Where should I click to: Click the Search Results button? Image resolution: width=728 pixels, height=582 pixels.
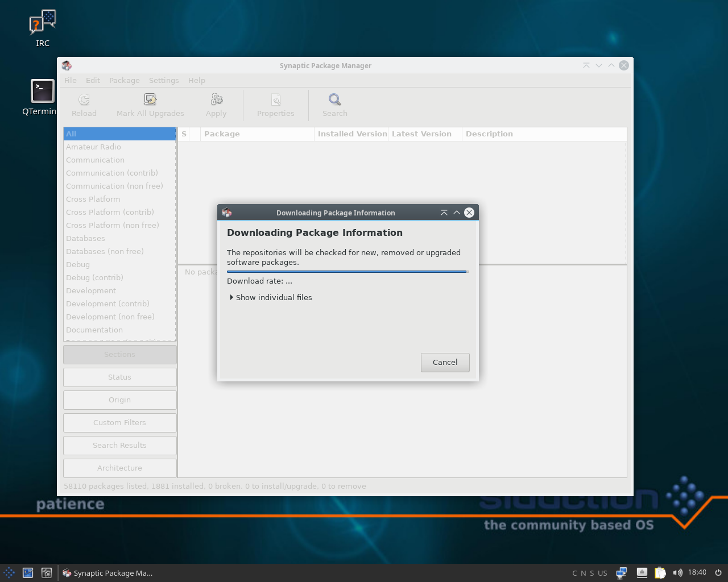coord(120,445)
